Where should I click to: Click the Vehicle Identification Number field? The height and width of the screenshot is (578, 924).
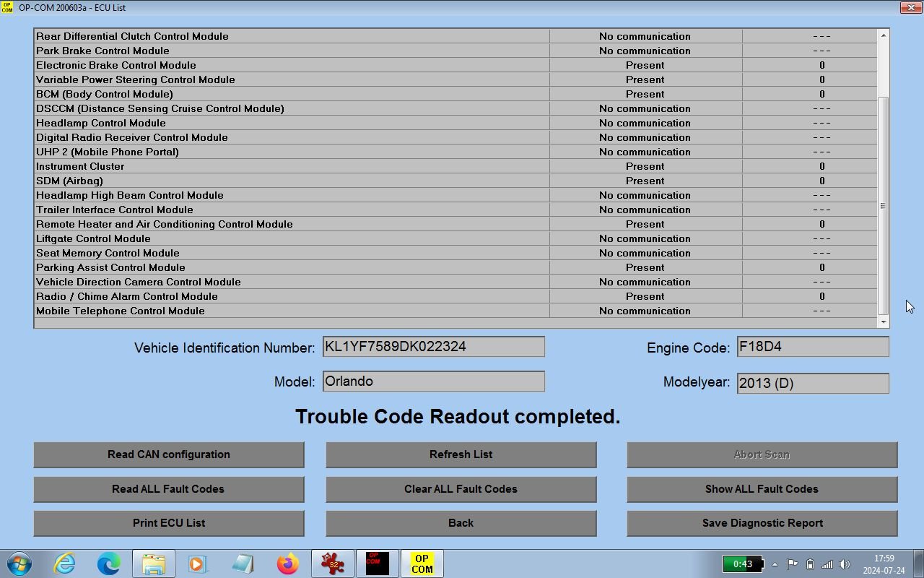[433, 347]
